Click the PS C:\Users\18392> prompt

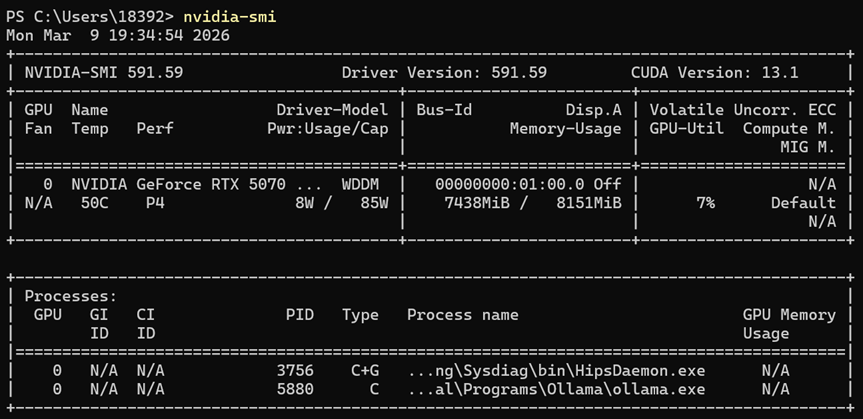coord(90,17)
